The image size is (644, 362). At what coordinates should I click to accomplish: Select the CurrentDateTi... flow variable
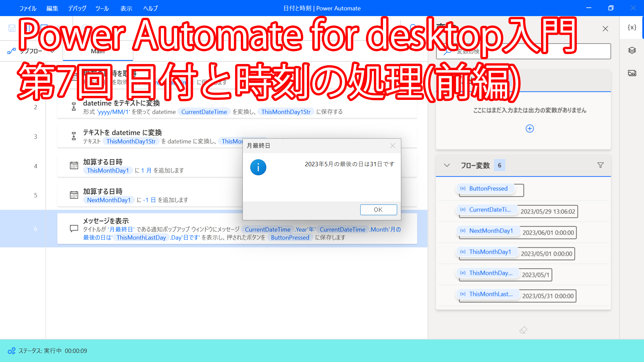(487, 210)
